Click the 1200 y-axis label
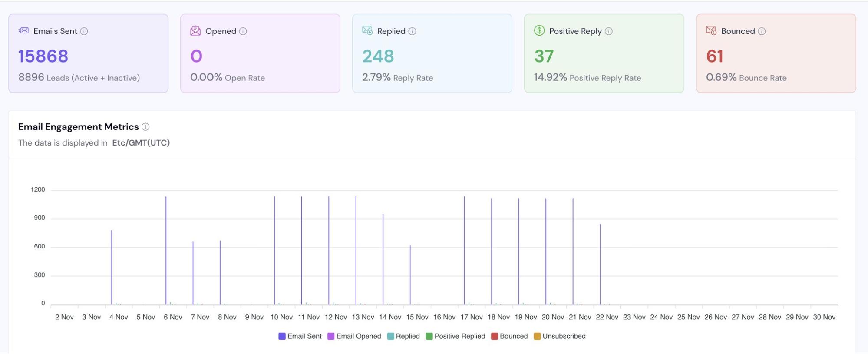The image size is (868, 354). pos(38,189)
